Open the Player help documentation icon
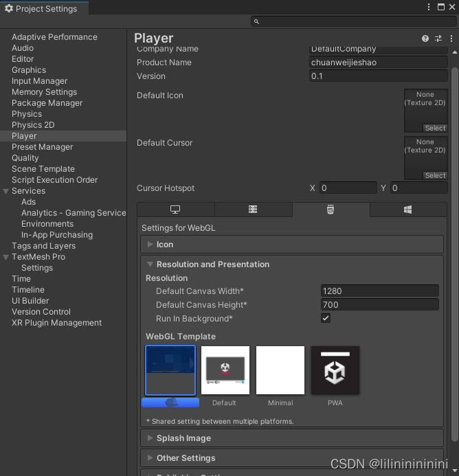 (425, 38)
